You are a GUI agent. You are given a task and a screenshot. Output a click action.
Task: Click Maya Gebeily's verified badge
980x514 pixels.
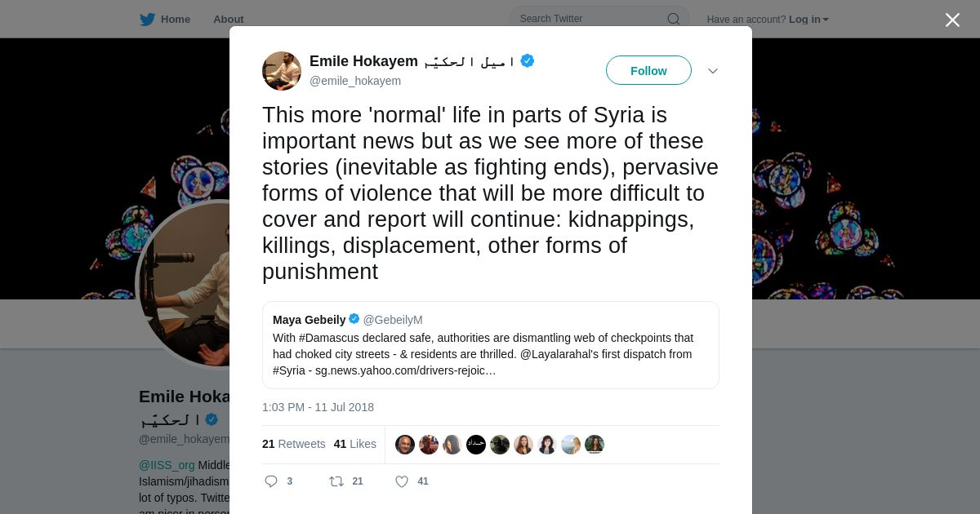354,319
